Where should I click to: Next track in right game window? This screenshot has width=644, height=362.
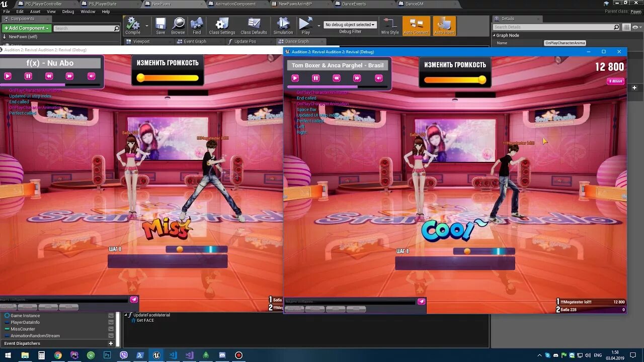point(357,78)
